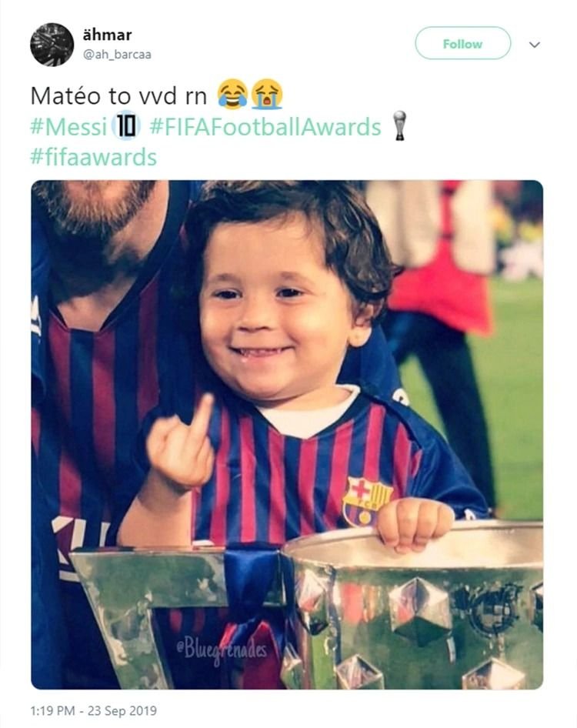Viewport: 577px width, 728px height.
Task: Open the #fifaawards hashtag
Action: point(93,157)
